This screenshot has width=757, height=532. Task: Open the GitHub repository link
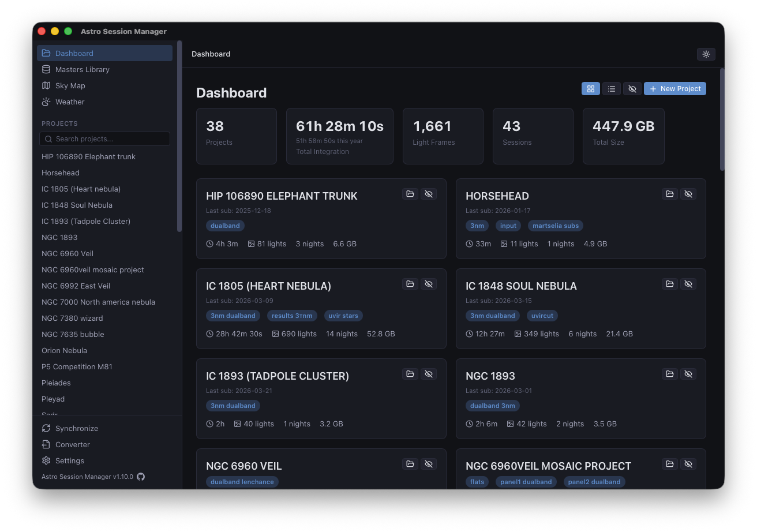pyautogui.click(x=141, y=476)
